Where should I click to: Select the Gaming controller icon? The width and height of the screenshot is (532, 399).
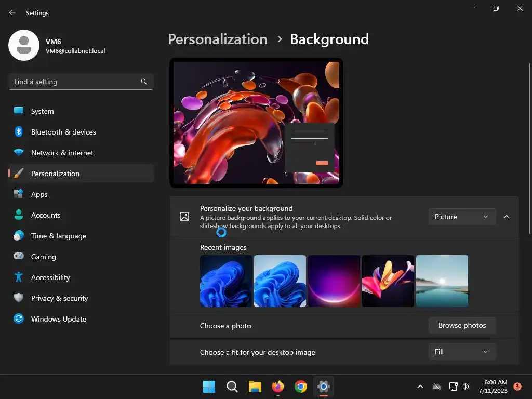19,256
